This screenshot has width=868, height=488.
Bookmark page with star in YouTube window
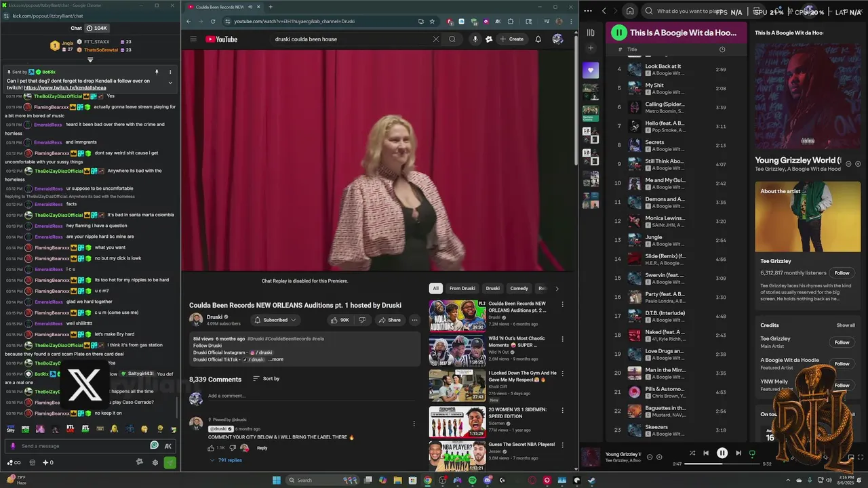(432, 21)
